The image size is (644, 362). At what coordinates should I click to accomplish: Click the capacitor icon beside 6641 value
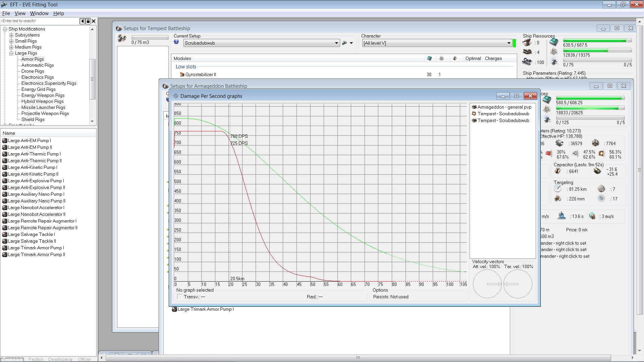(558, 171)
